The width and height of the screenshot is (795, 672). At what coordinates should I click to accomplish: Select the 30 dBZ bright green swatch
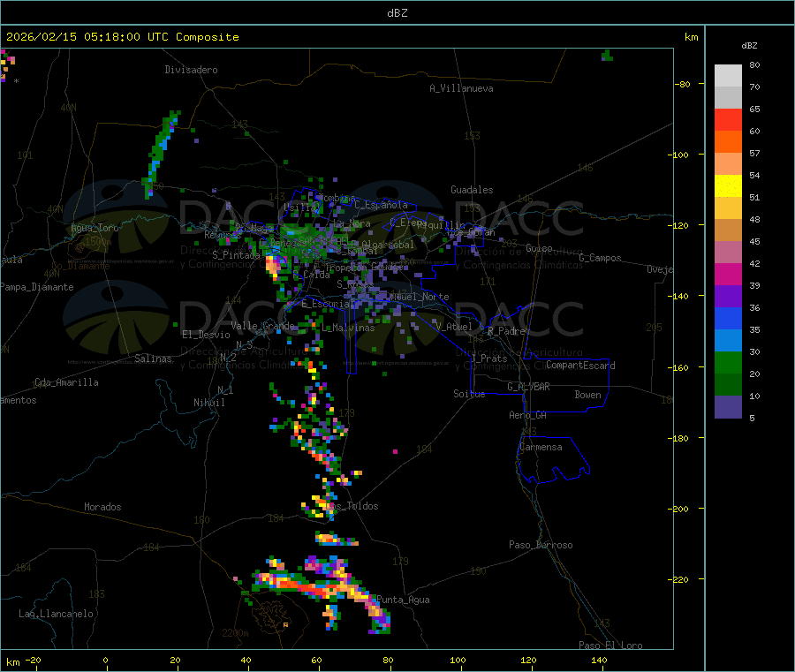tap(728, 362)
